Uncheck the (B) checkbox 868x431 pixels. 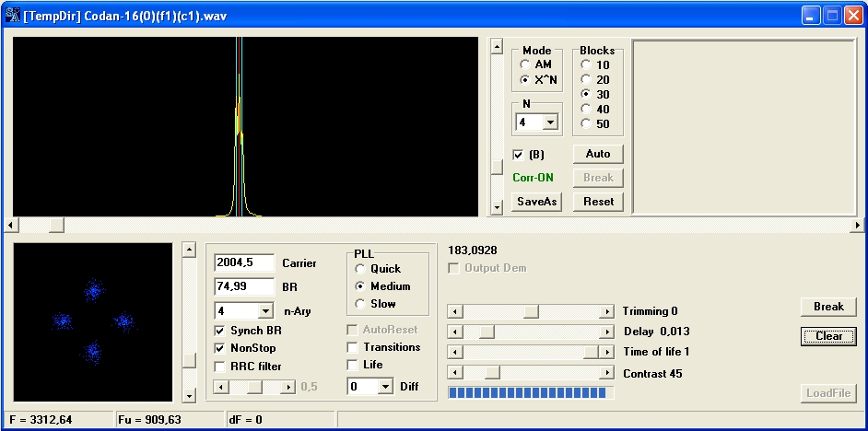[518, 155]
